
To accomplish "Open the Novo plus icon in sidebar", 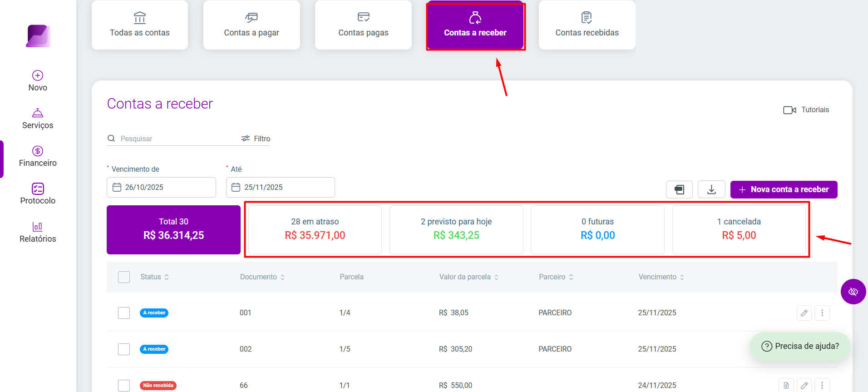I will pyautogui.click(x=38, y=75).
